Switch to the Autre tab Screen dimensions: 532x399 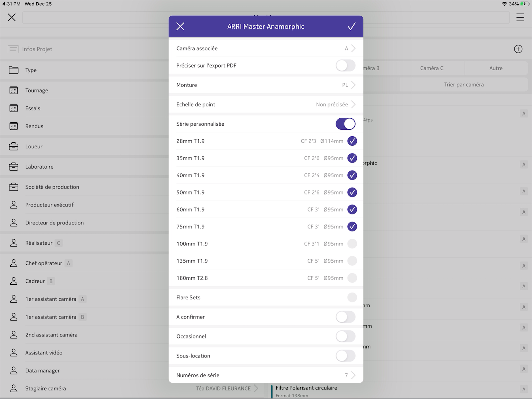tap(496, 68)
